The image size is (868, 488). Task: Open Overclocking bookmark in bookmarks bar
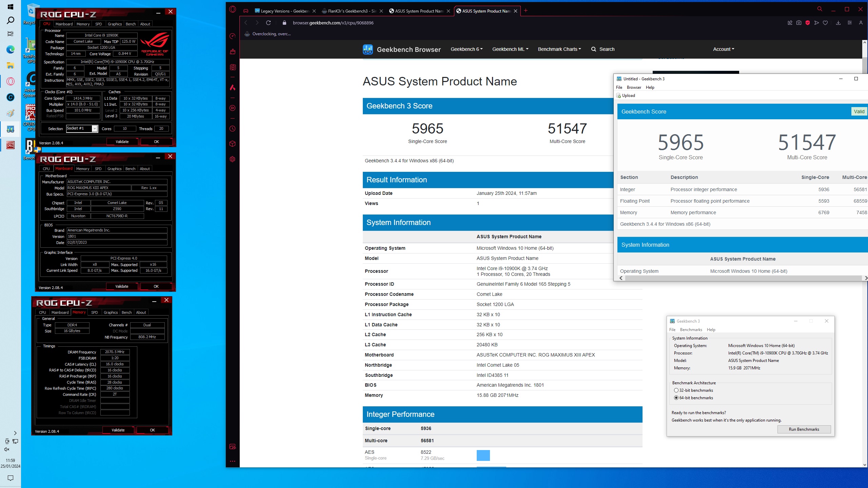click(268, 34)
